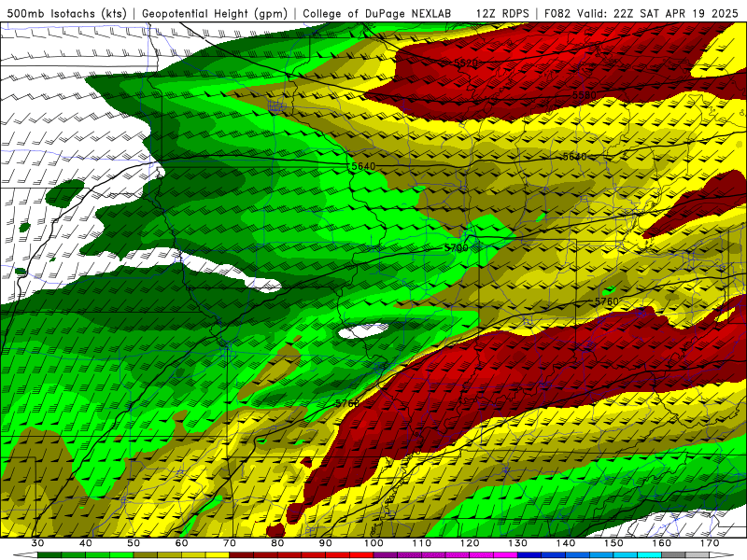Click the 140 value on the color scale
Image resolution: width=747 pixels, height=560 pixels.
(x=566, y=543)
